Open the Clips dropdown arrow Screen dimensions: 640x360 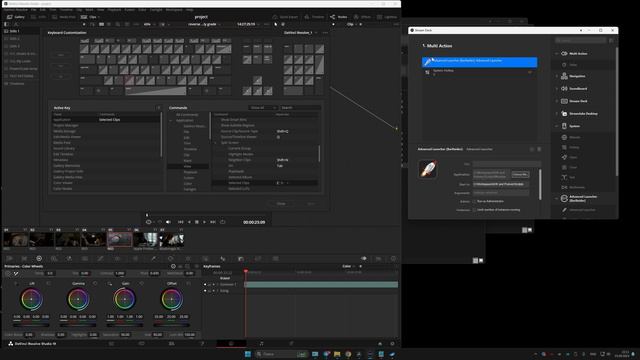pyautogui.click(x=99, y=17)
